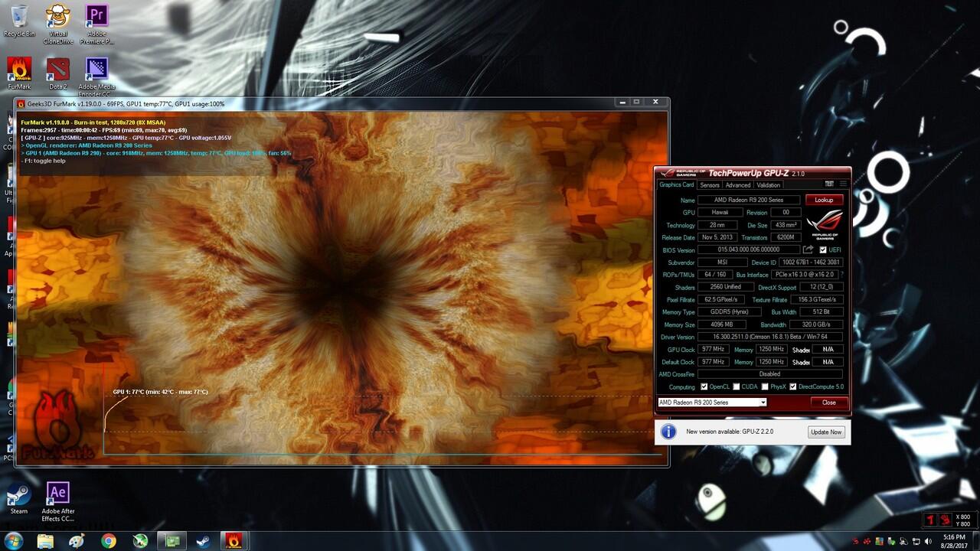Switch to GPU-Z taskbar button

(172, 541)
